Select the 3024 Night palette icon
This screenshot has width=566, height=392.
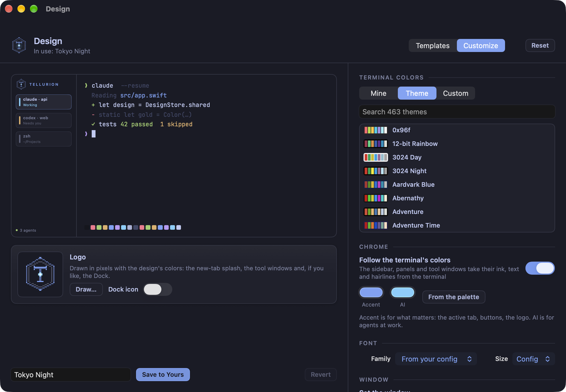(376, 171)
